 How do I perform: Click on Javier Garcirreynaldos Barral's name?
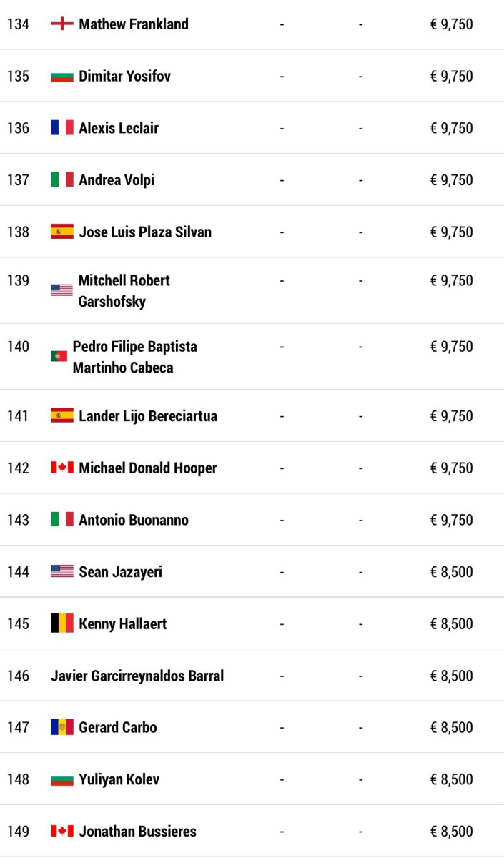pyautogui.click(x=137, y=676)
